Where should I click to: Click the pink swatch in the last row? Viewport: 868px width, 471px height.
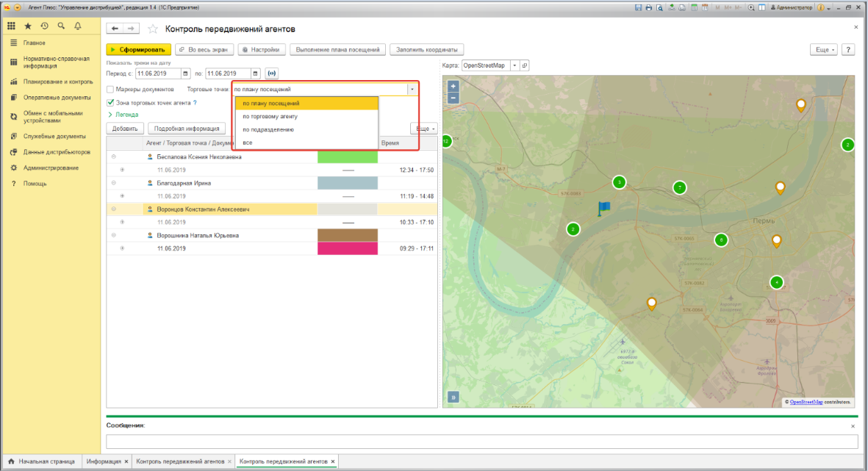tap(348, 248)
